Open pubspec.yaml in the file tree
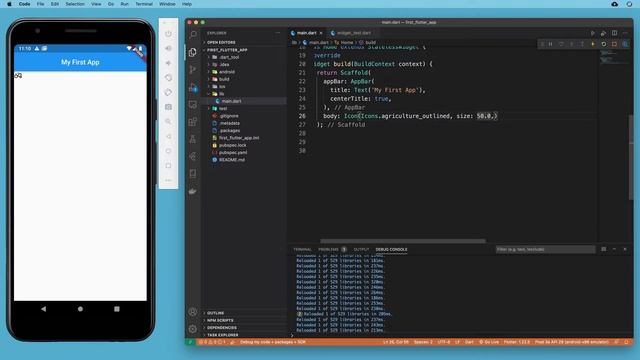The width and height of the screenshot is (640, 360). pos(233,153)
